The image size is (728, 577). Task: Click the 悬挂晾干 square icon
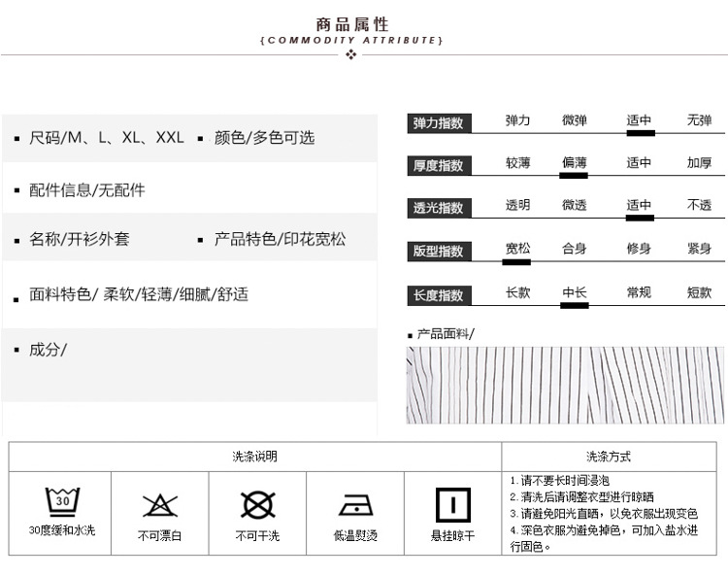[x=452, y=504]
